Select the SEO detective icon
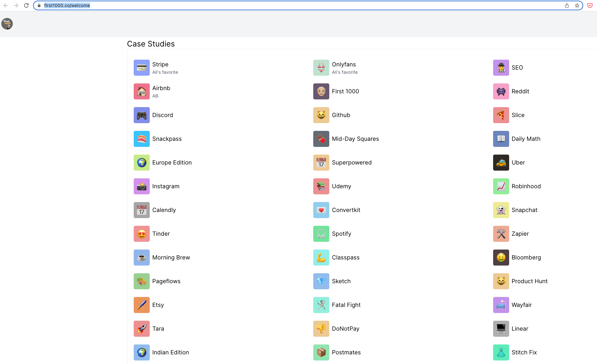 (501, 68)
